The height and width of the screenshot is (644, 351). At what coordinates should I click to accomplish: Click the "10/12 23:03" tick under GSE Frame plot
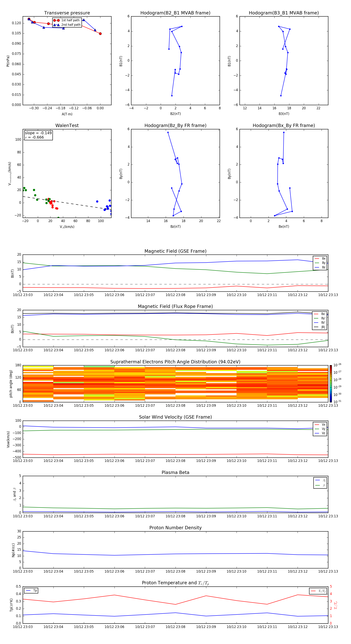coord(23,295)
